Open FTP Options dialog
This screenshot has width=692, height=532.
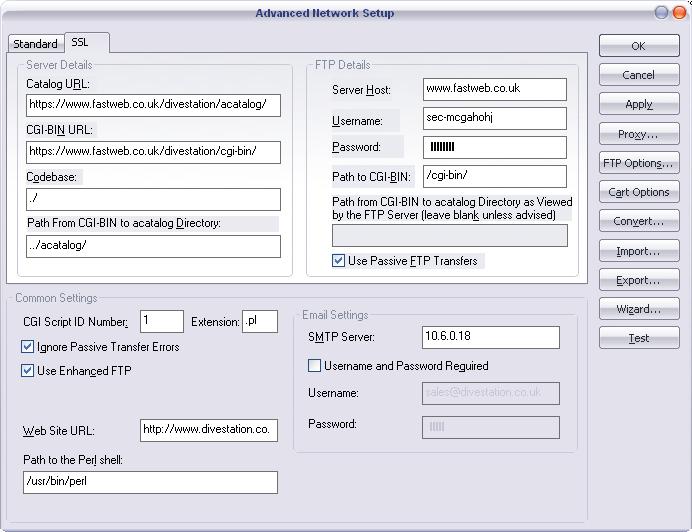(x=638, y=163)
